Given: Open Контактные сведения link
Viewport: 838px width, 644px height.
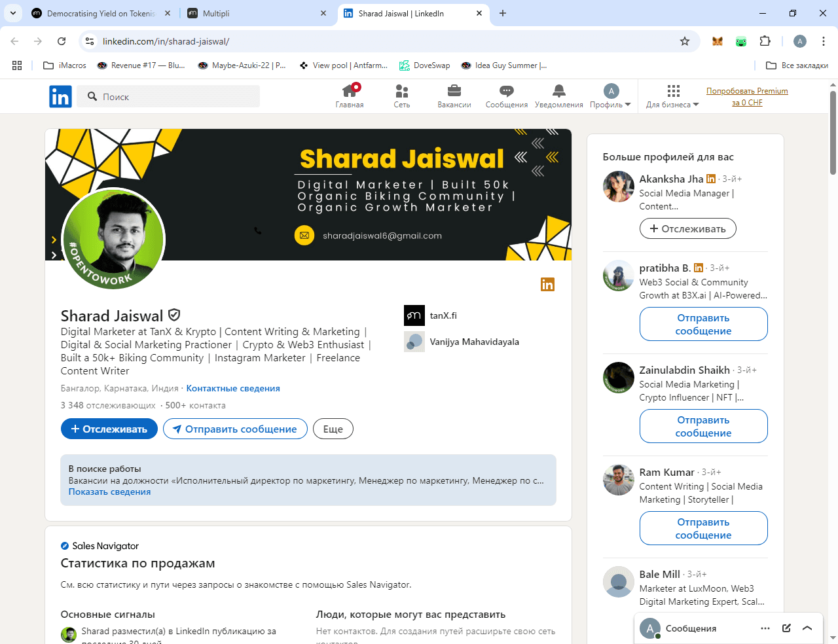Looking at the screenshot, I should click(233, 388).
